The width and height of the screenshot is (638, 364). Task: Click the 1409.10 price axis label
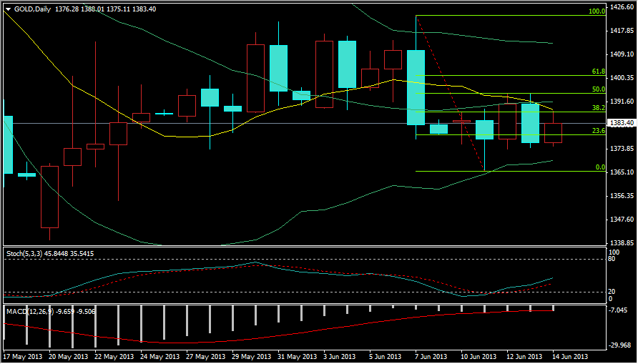click(x=622, y=54)
